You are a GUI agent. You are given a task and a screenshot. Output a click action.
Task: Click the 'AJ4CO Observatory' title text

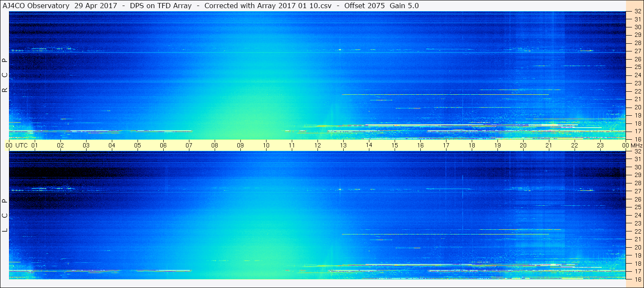[x=36, y=6]
